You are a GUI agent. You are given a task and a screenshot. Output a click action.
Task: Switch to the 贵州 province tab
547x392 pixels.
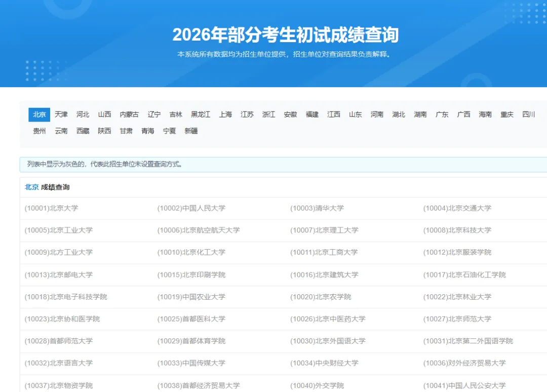pyautogui.click(x=39, y=131)
